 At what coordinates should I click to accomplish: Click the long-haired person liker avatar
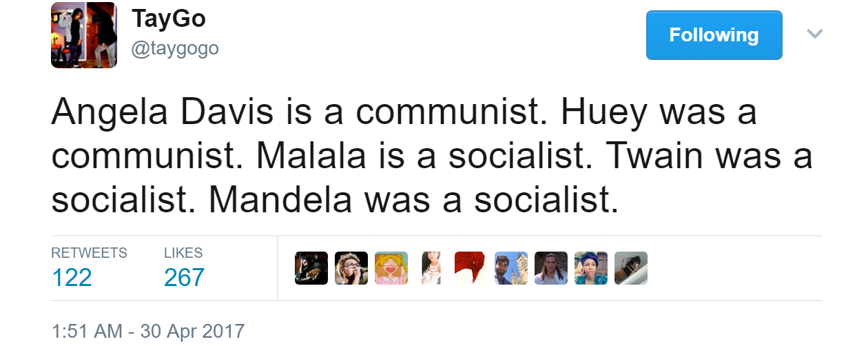(551, 268)
